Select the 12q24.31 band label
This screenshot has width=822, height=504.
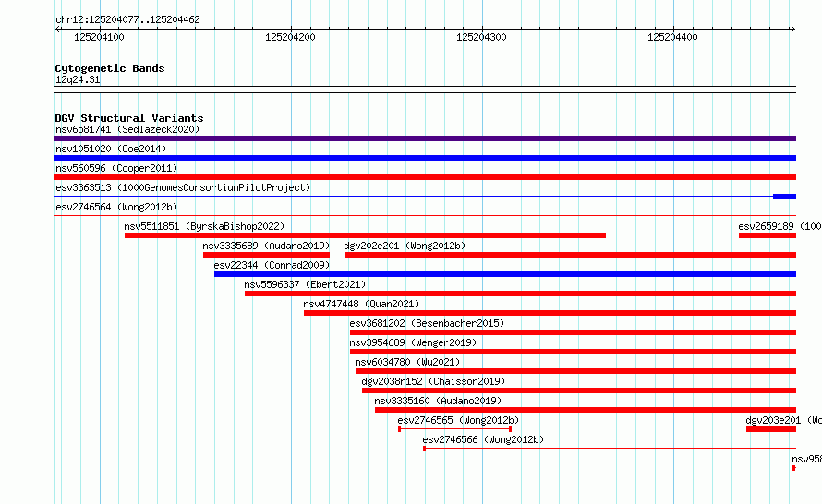click(78, 79)
